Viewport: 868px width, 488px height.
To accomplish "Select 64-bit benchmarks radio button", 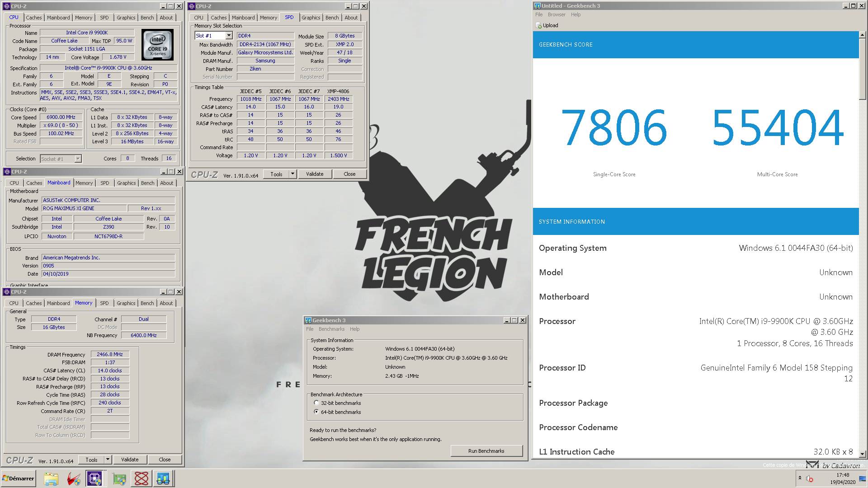I will (x=316, y=412).
